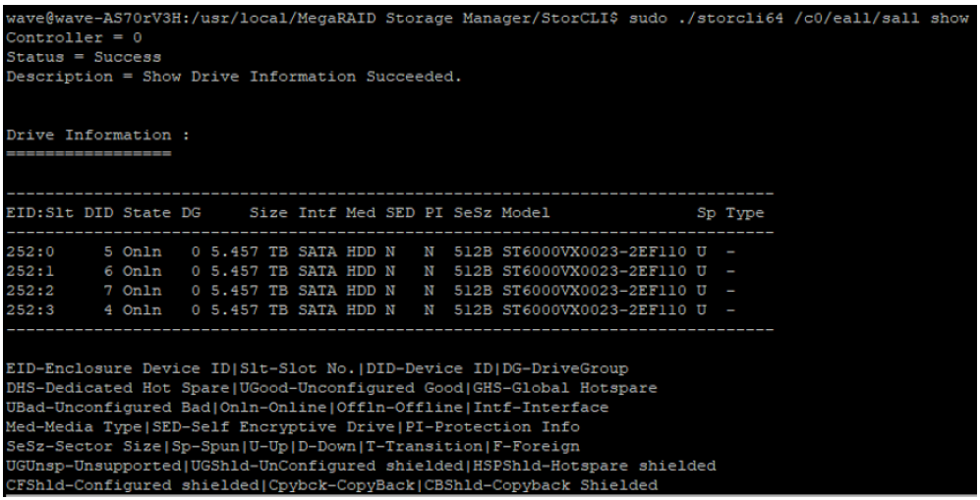Select the EID:Slt column header

[40, 213]
